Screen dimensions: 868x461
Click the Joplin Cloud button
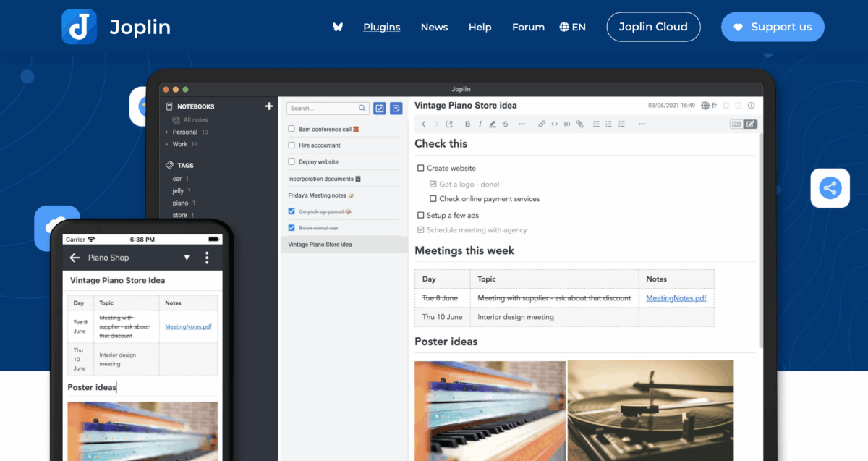pyautogui.click(x=653, y=27)
